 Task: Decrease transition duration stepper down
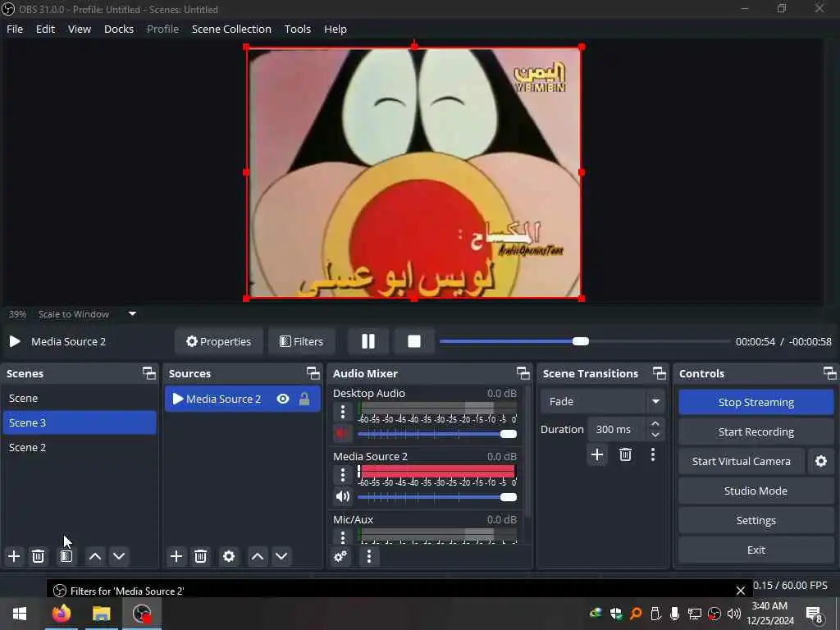click(655, 435)
